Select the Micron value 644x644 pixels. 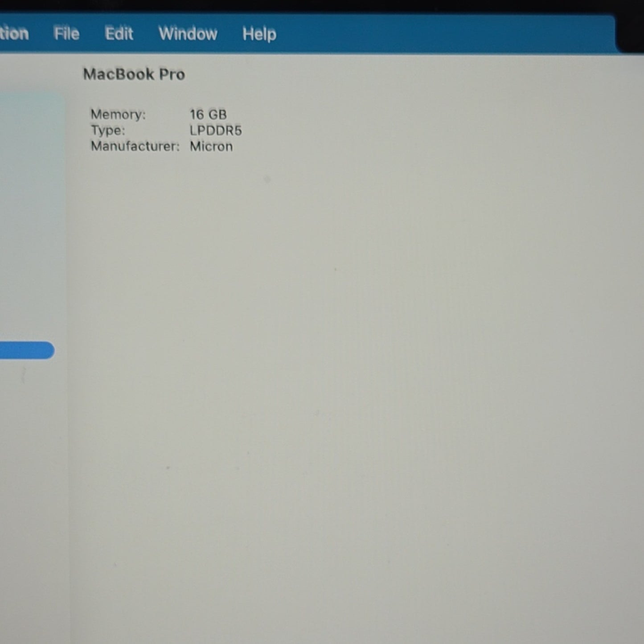tap(211, 146)
